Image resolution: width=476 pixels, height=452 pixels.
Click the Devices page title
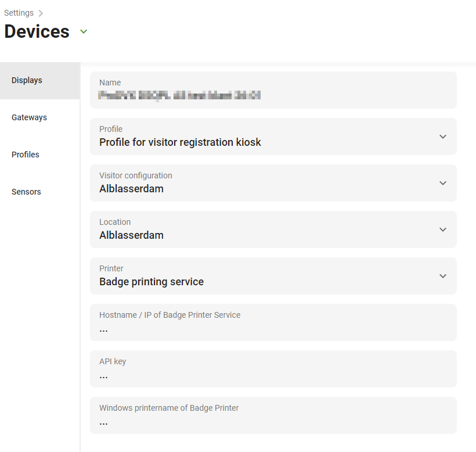tap(37, 31)
